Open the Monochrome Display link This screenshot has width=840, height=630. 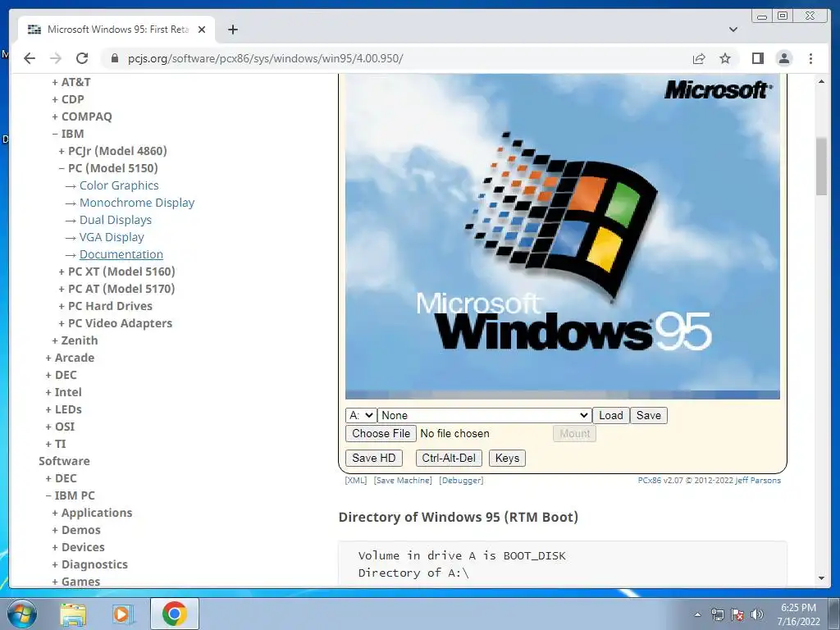pos(137,203)
